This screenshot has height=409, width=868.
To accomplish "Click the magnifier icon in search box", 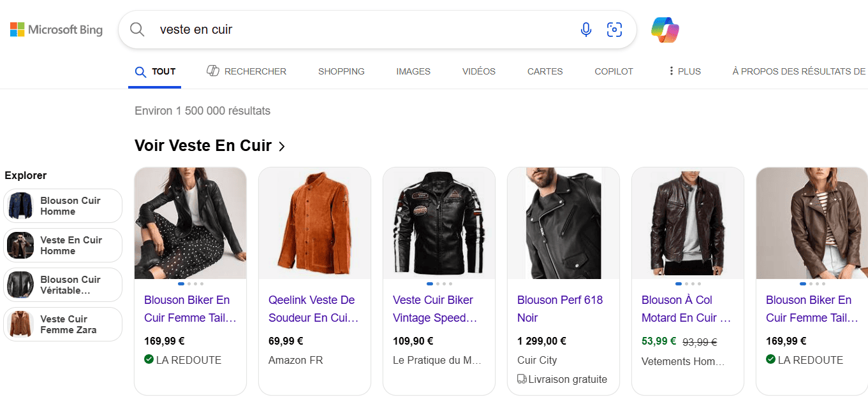I will tap(137, 29).
